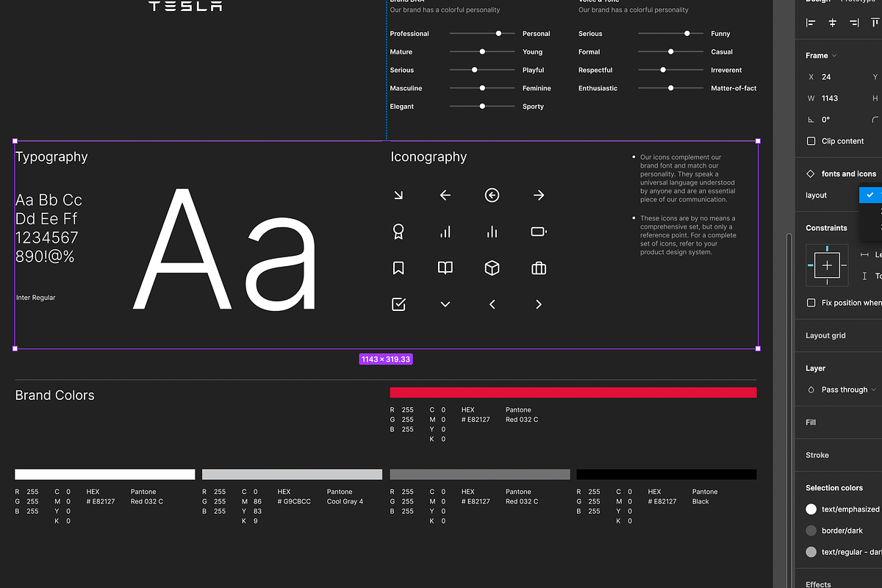Select the ascending bar chart icon
Screen dimensions: 882x588
[x=445, y=232]
